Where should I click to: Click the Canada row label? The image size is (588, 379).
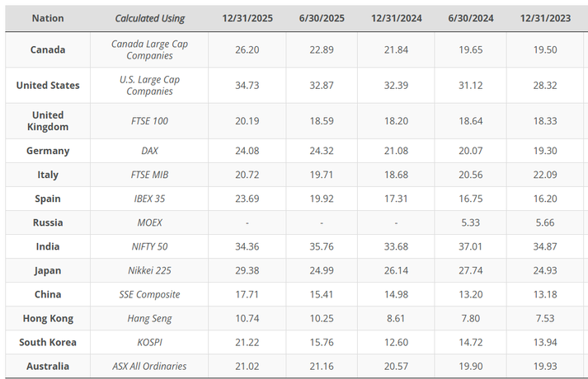pyautogui.click(x=48, y=49)
